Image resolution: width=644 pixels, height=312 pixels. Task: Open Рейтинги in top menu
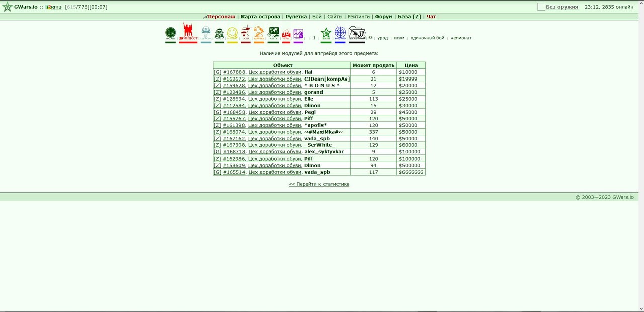pyautogui.click(x=359, y=17)
